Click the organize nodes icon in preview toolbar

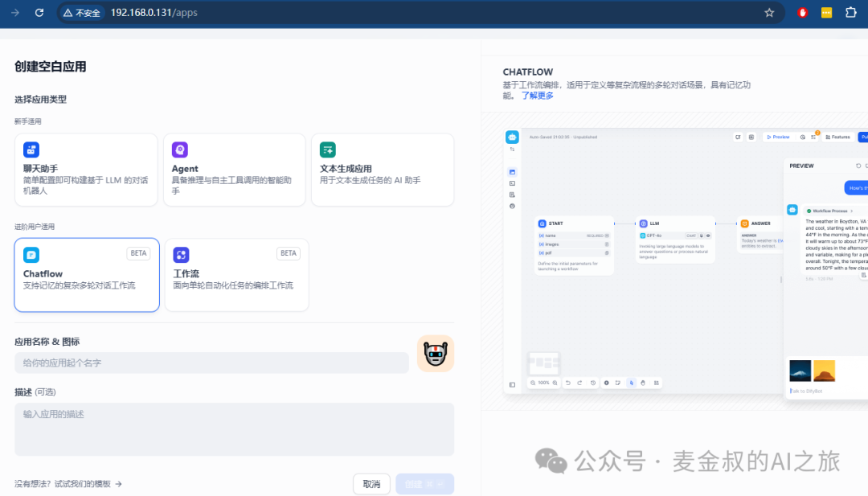point(657,383)
